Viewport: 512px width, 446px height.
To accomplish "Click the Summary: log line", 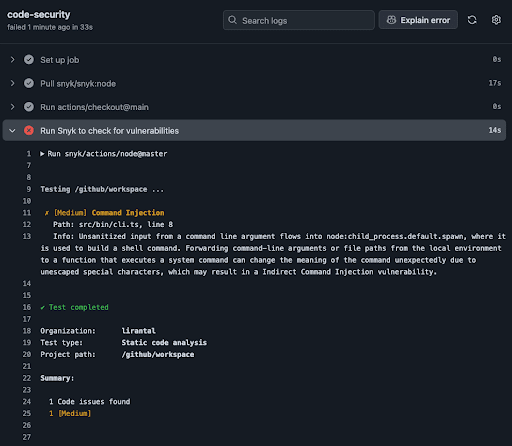I will click(57, 378).
